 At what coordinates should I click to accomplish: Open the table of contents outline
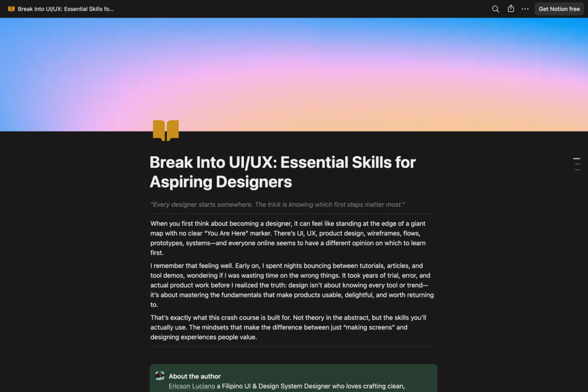tap(577, 164)
